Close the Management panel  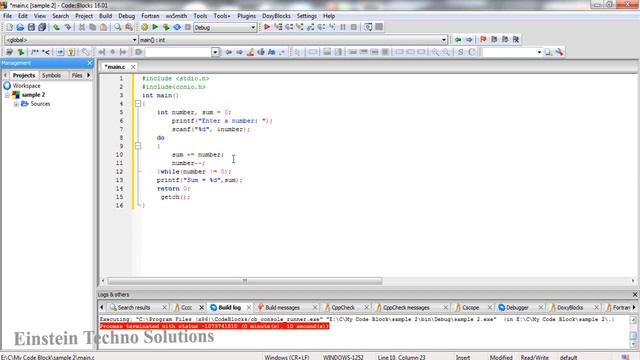pos(90,63)
